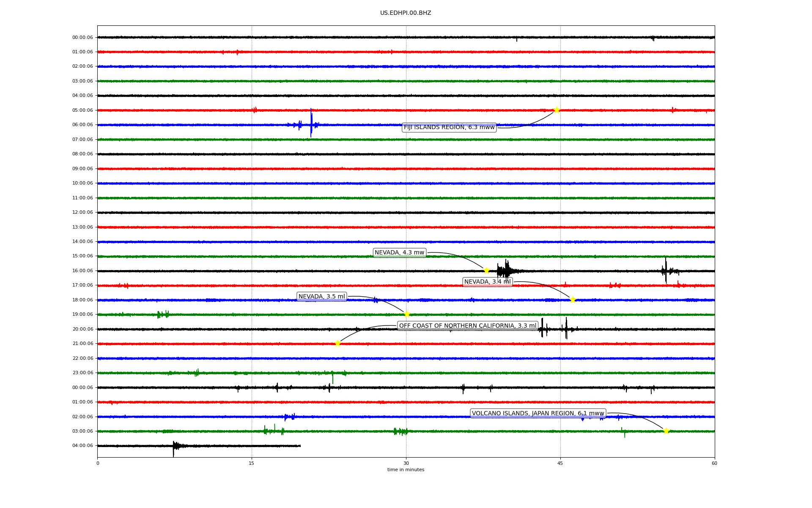Click the 45 minute x-axis tick label
This screenshot has height=508, width=812.
pyautogui.click(x=560, y=463)
